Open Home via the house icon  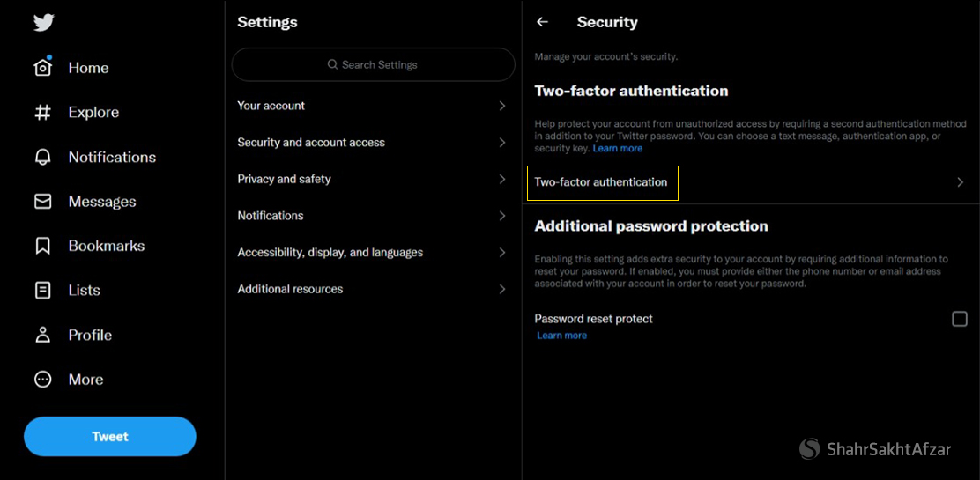tap(43, 68)
